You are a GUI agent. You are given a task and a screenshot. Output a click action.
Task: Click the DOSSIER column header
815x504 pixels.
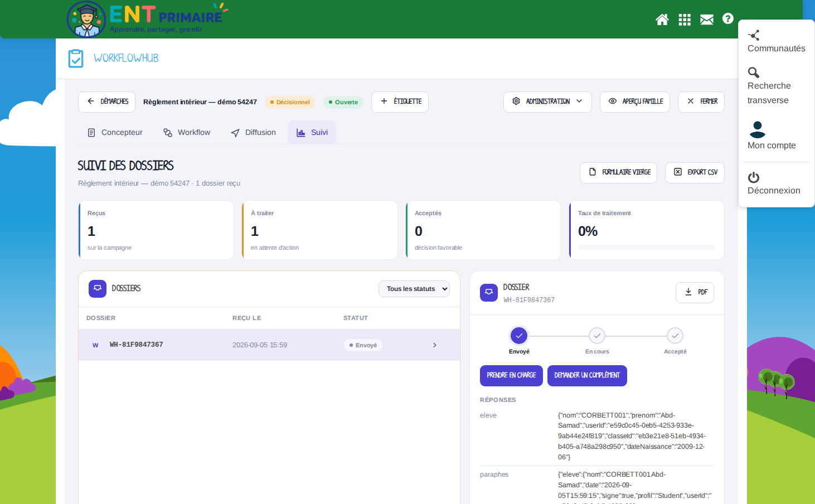click(101, 318)
